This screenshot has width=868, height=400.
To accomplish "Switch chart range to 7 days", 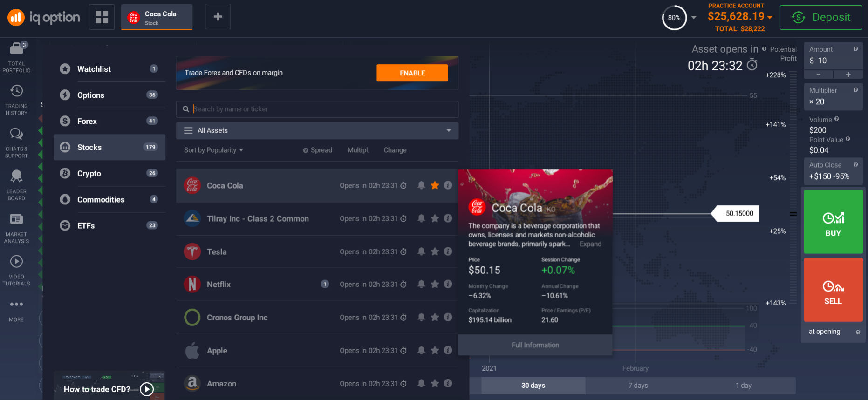I will (638, 386).
